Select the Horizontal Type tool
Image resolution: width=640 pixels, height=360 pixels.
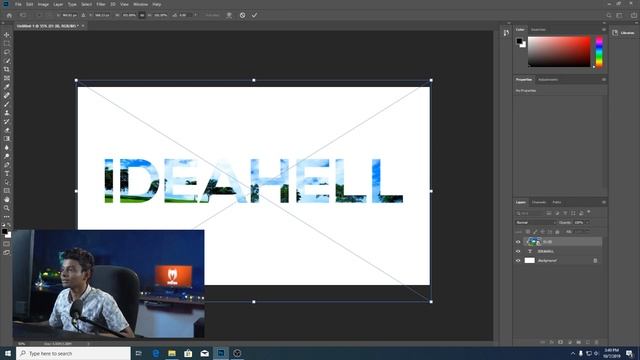point(7,173)
